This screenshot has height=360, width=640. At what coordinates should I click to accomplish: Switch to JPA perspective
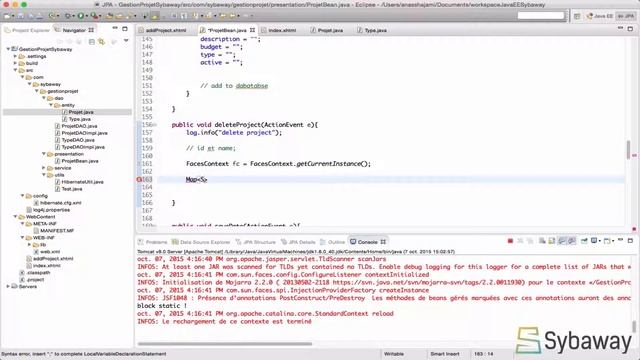tap(626, 16)
